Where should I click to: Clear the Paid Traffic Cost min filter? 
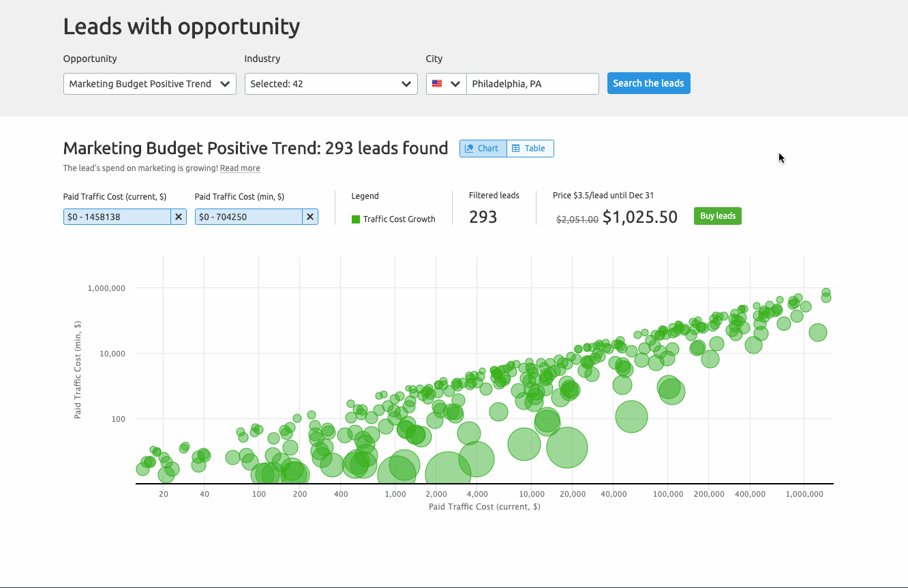pyautogui.click(x=310, y=217)
